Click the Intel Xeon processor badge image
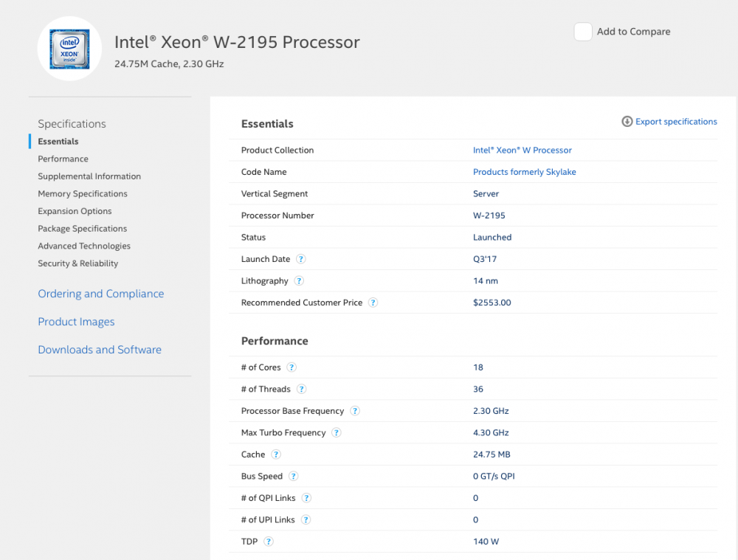Screen dimensions: 738x560 coord(69,49)
